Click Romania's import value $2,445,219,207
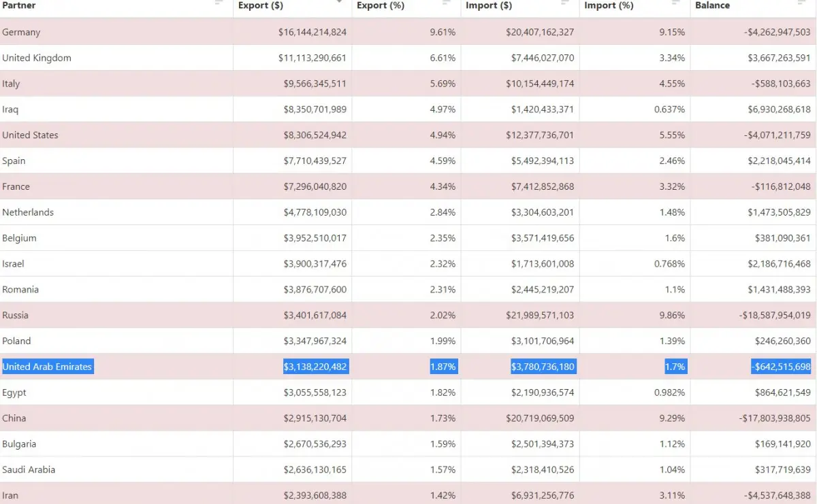Viewport: 817px width, 504px height. pyautogui.click(x=543, y=289)
